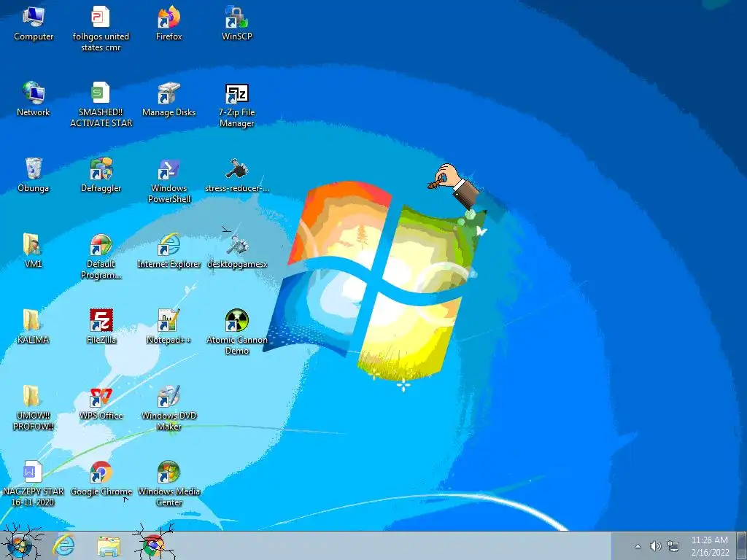Image resolution: width=747 pixels, height=560 pixels.
Task: Select the desktopgamesx icon
Action: click(x=237, y=251)
